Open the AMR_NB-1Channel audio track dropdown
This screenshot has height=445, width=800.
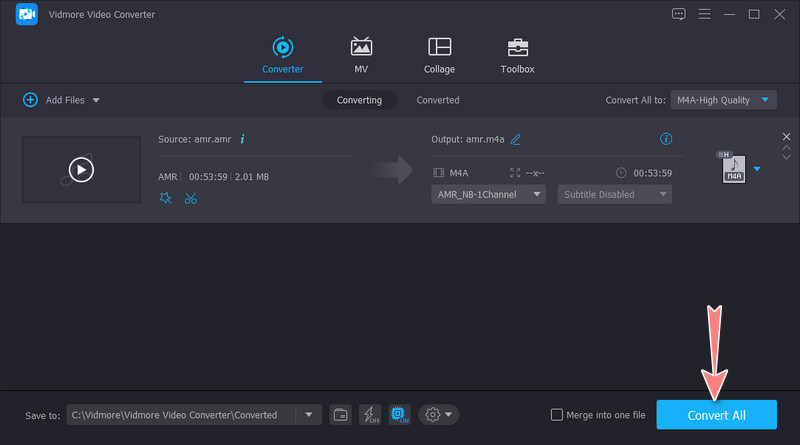click(x=488, y=194)
